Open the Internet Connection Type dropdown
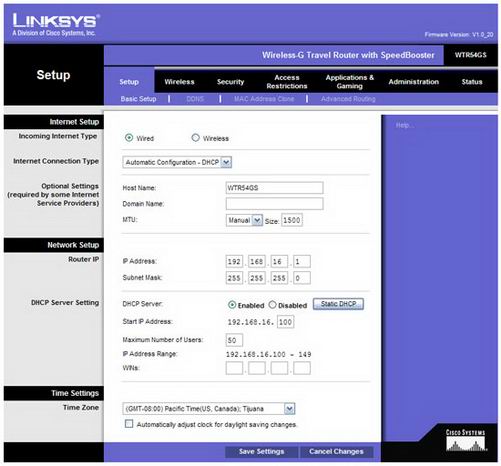The image size is (501, 466). pos(177,162)
